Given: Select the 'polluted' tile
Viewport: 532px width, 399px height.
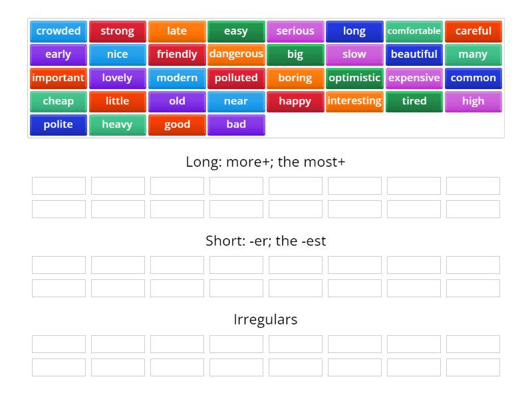Looking at the screenshot, I should pyautogui.click(x=236, y=78).
